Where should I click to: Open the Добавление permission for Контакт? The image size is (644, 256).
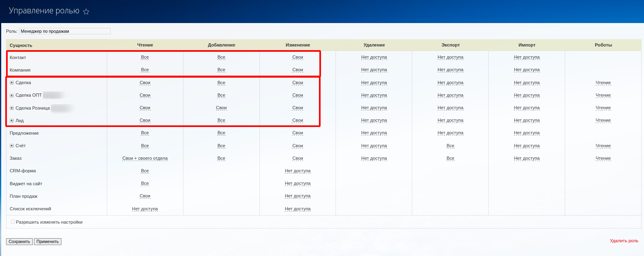point(221,57)
